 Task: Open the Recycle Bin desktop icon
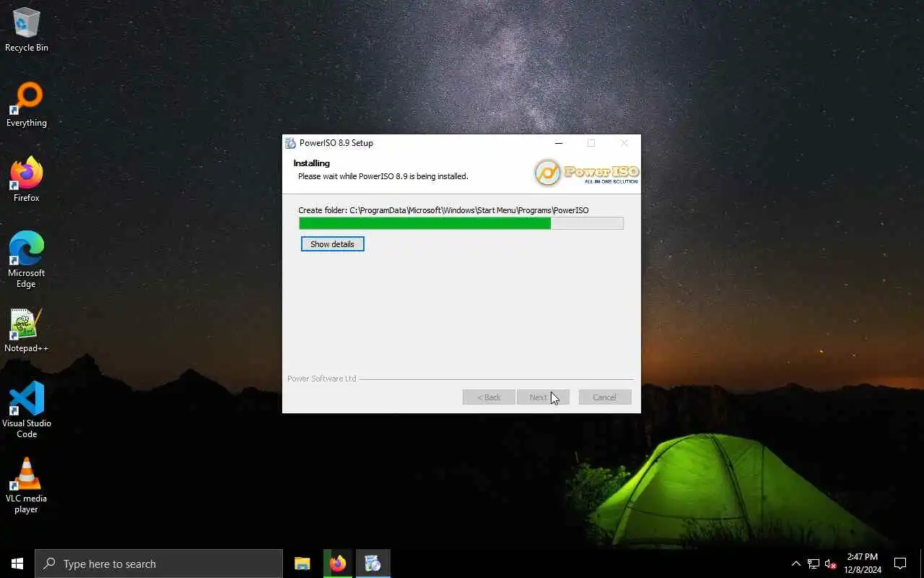27,29
